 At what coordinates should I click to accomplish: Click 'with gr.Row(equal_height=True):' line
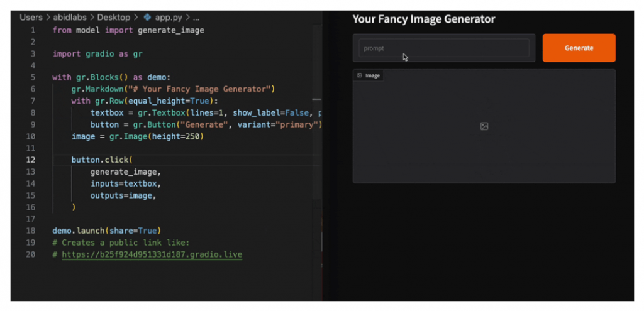click(x=145, y=101)
